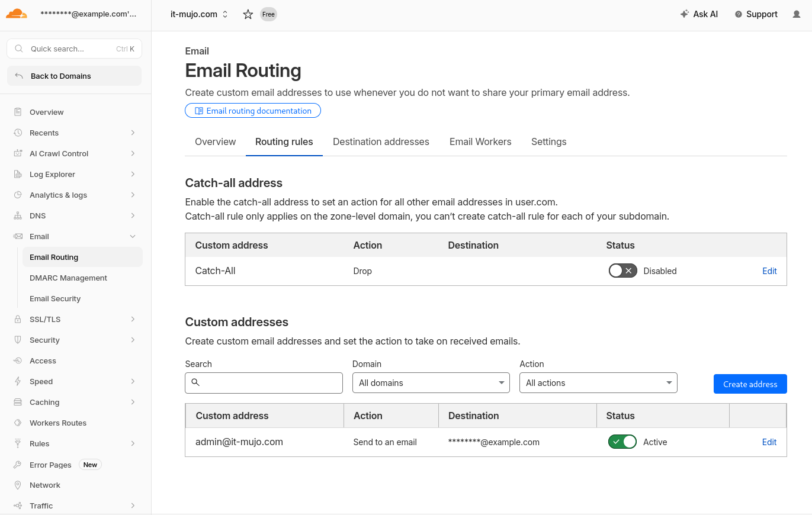Viewport: 812px width, 515px height.
Task: Expand the AI Crawl Control chevron
Action: tap(133, 153)
